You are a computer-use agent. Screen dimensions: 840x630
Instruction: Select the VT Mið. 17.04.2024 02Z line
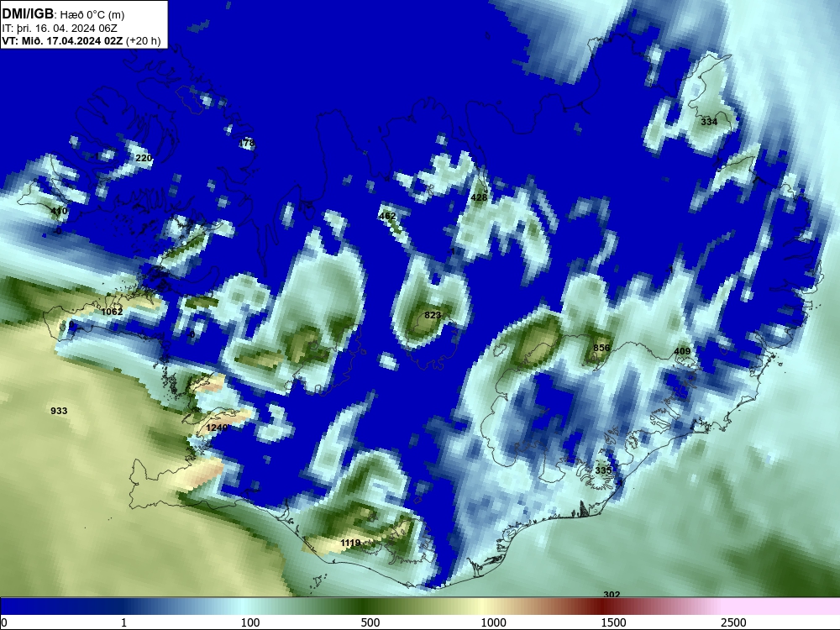63,40
